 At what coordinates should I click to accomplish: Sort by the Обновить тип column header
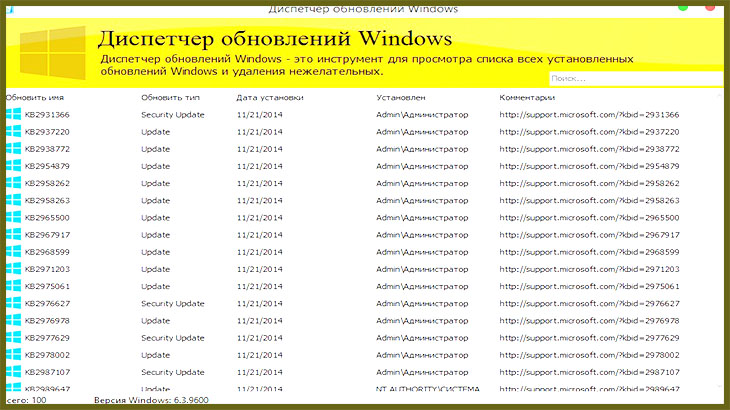coord(170,98)
